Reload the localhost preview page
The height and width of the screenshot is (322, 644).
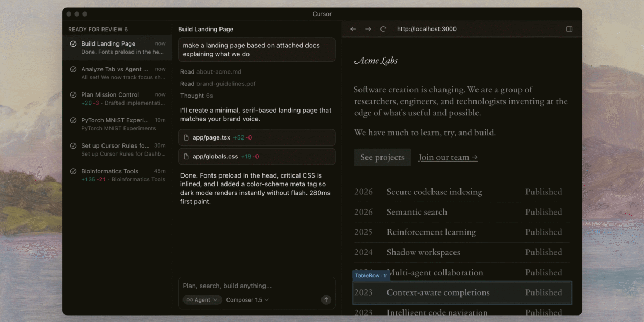[x=383, y=29]
